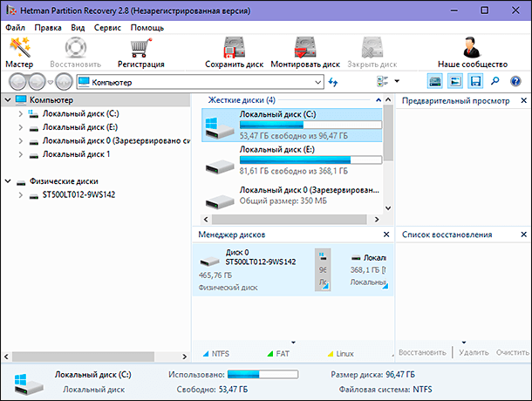
Task: Open the Сервис menu
Action: pyautogui.click(x=107, y=28)
